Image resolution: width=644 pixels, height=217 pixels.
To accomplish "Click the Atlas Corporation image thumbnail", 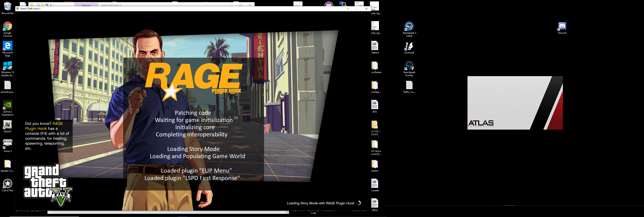I will [x=515, y=103].
